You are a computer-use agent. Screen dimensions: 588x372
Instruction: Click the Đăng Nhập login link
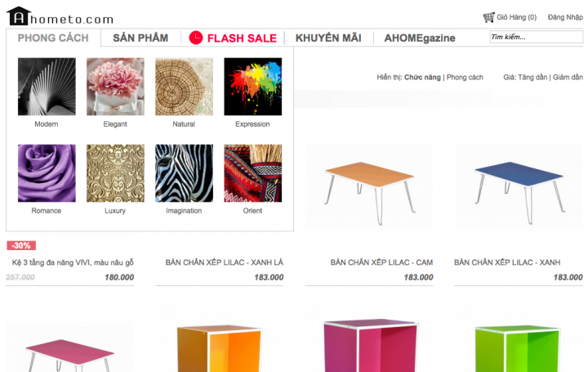click(565, 17)
